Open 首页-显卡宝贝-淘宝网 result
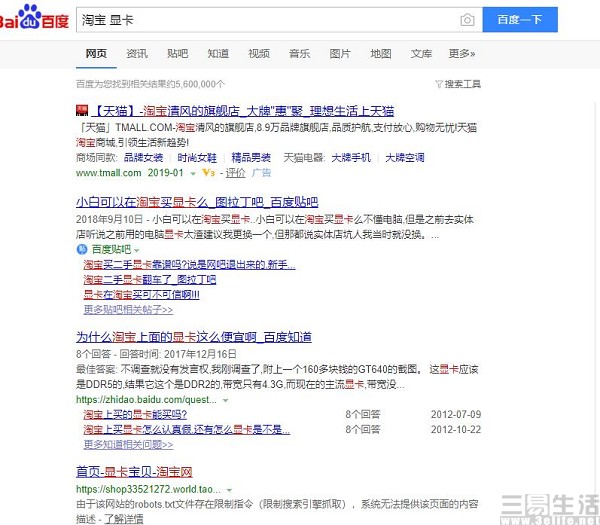Image resolution: width=600 pixels, height=525 pixels. 134,472
